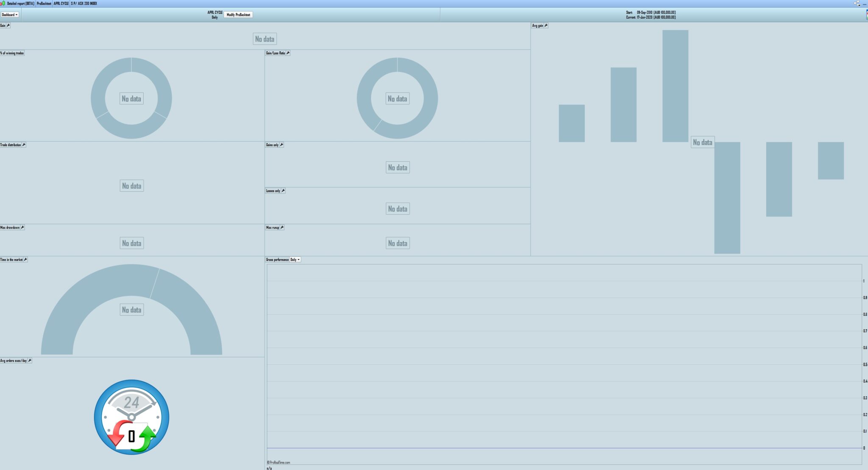Click the Max drawdown wrench icon
This screenshot has height=470, width=868.
(x=23, y=227)
